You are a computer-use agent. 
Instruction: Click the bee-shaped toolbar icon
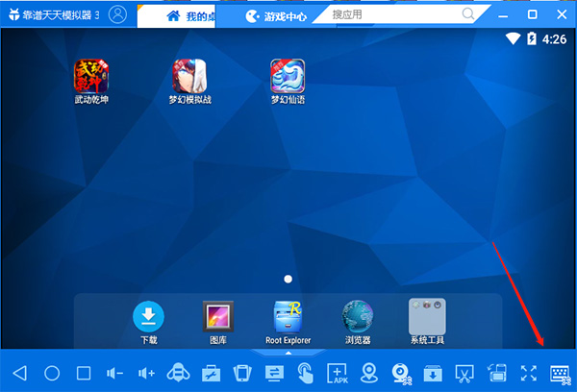coord(179,373)
